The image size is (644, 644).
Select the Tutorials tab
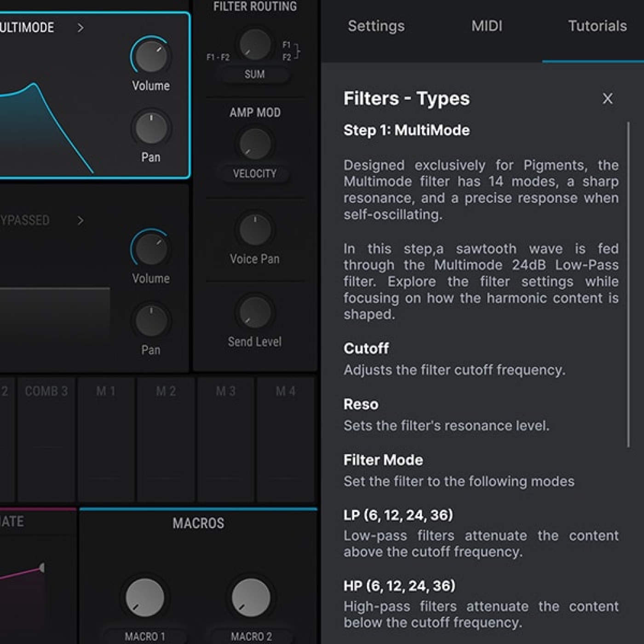pos(597,26)
